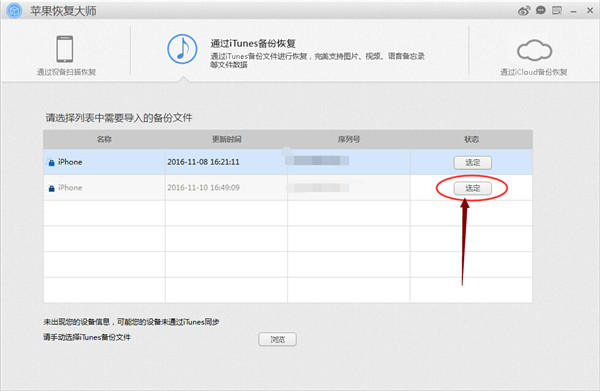The height and width of the screenshot is (391, 600).
Task: Minimize the recovery app window
Action: [573, 12]
